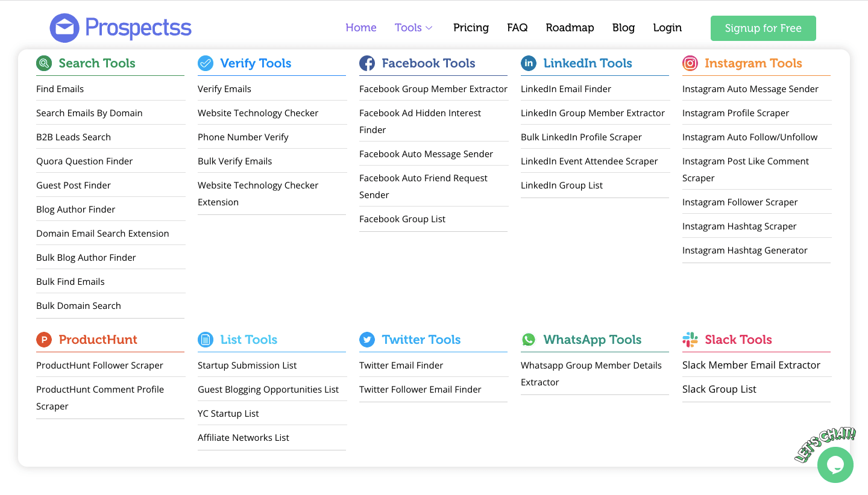Click the Search Tools magnifier icon
This screenshot has height=495, width=868.
click(x=44, y=63)
